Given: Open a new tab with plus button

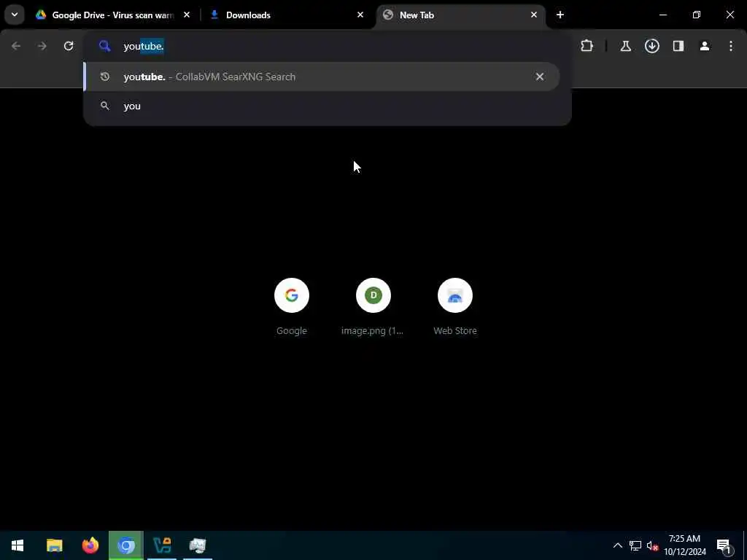Looking at the screenshot, I should tap(560, 15).
